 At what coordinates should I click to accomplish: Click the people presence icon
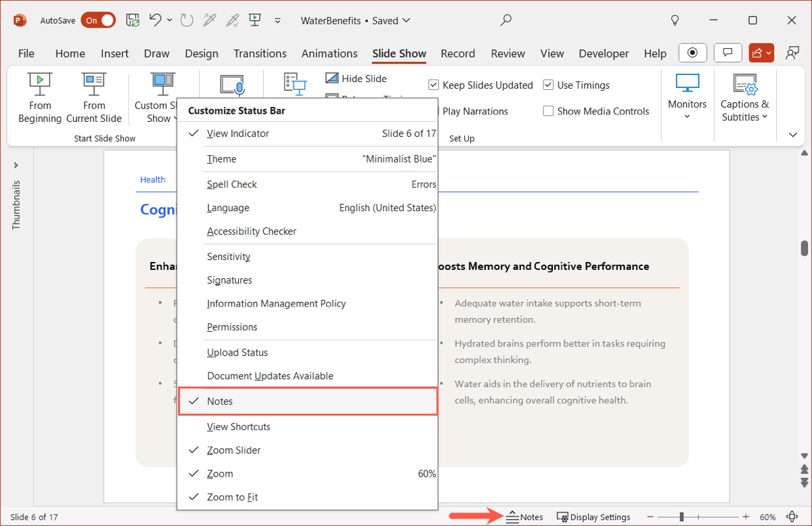click(x=792, y=53)
